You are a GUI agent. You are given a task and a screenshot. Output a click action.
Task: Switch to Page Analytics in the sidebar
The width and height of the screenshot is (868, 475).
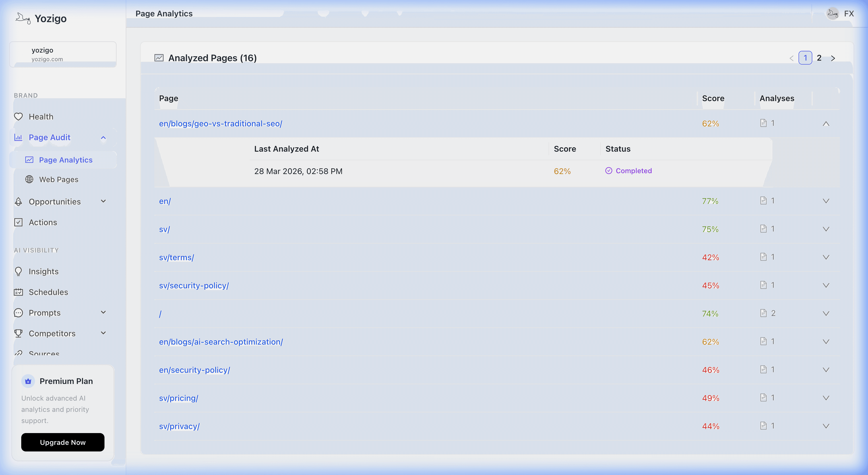65,160
